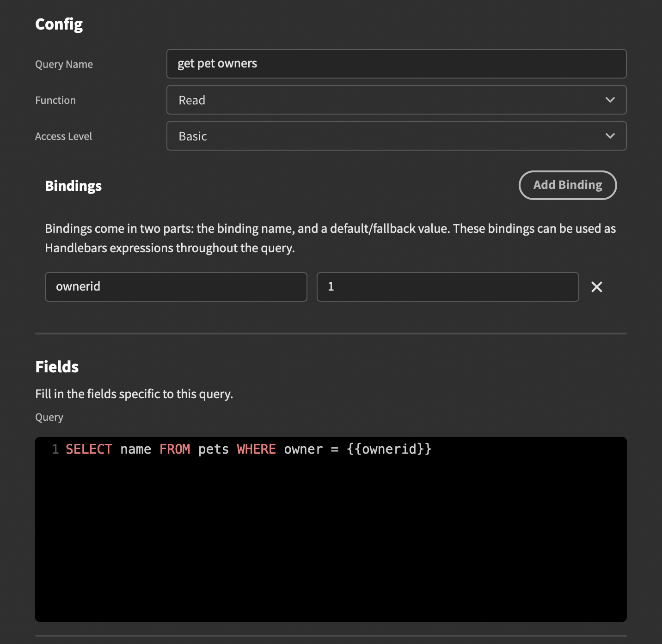Click the Fields heading

[x=57, y=367]
